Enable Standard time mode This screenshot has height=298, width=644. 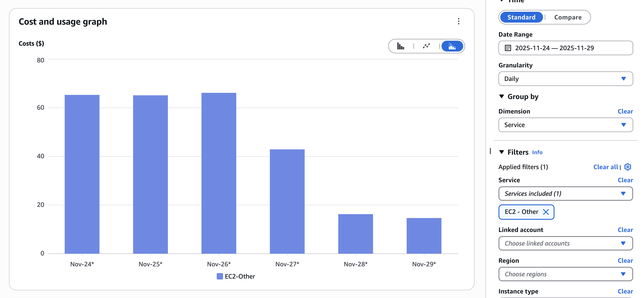521,17
